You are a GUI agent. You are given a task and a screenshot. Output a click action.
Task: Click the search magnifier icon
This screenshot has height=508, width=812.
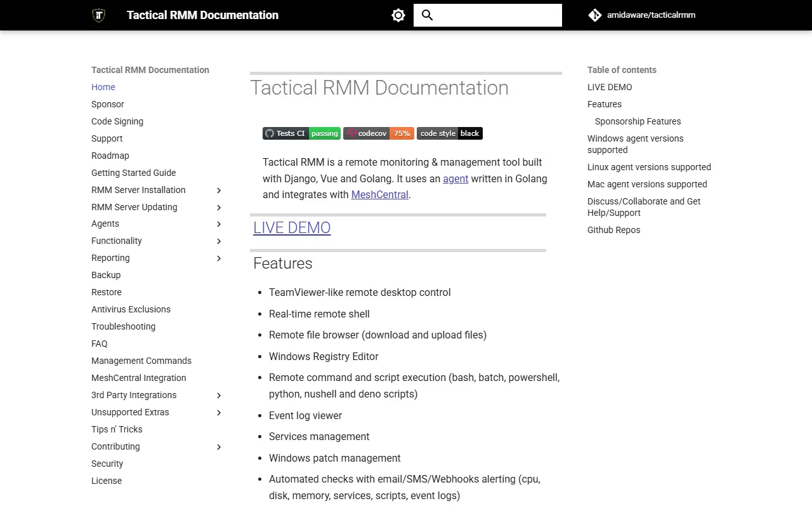coord(427,15)
